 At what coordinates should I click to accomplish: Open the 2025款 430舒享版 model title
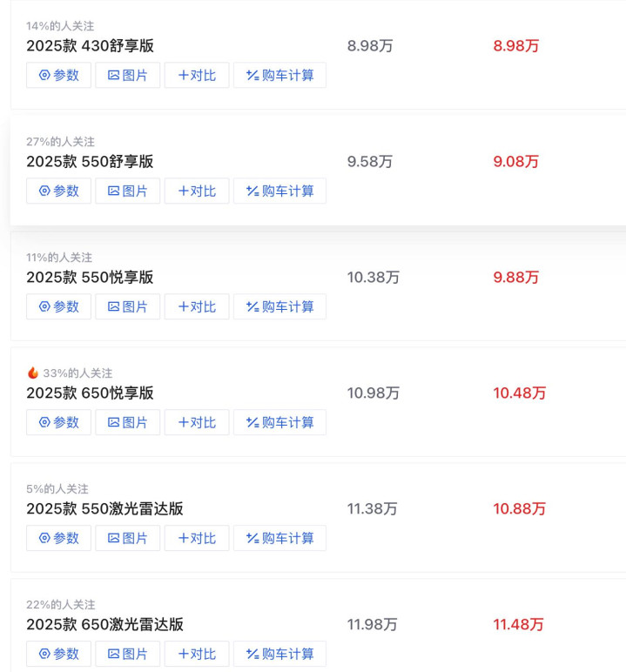point(90,46)
